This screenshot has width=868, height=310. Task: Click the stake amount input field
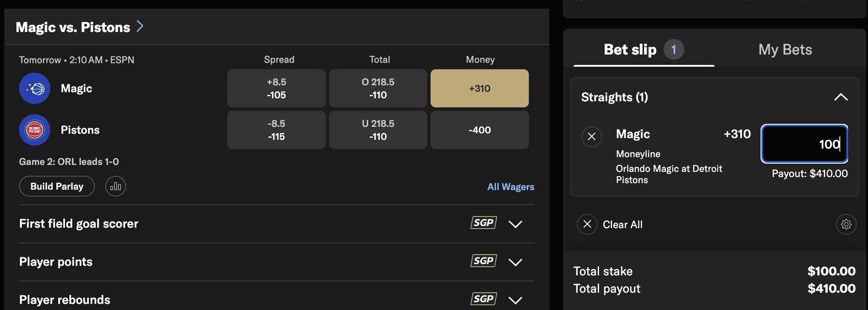click(x=804, y=144)
